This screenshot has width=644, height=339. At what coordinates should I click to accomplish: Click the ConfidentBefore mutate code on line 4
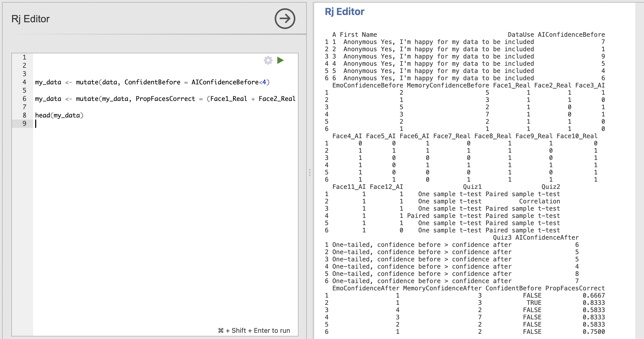152,82
